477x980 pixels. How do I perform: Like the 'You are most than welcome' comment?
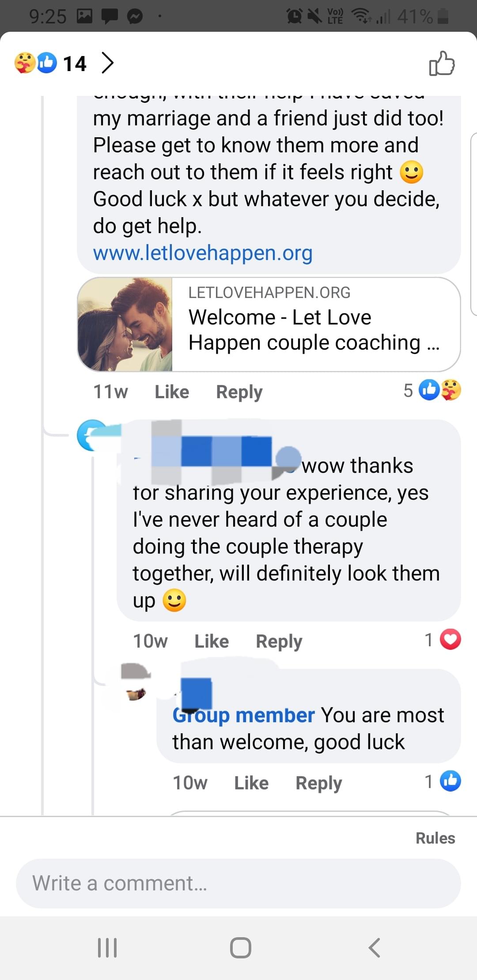tap(251, 783)
